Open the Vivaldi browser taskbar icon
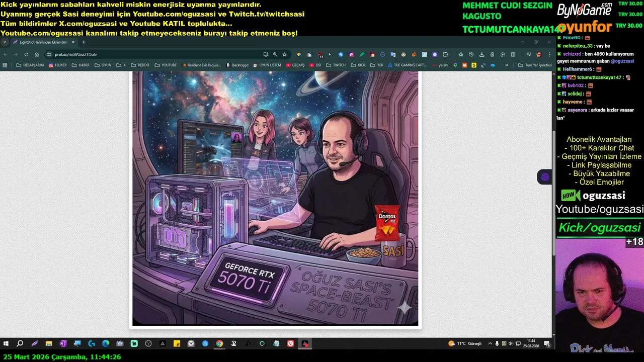This screenshot has width=644, height=362. point(291,343)
